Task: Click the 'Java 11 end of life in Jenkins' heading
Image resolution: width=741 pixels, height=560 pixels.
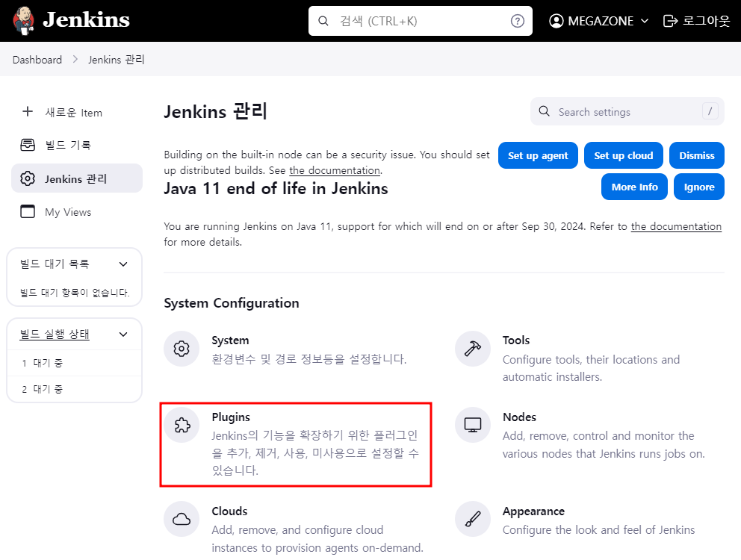Action: coord(276,189)
